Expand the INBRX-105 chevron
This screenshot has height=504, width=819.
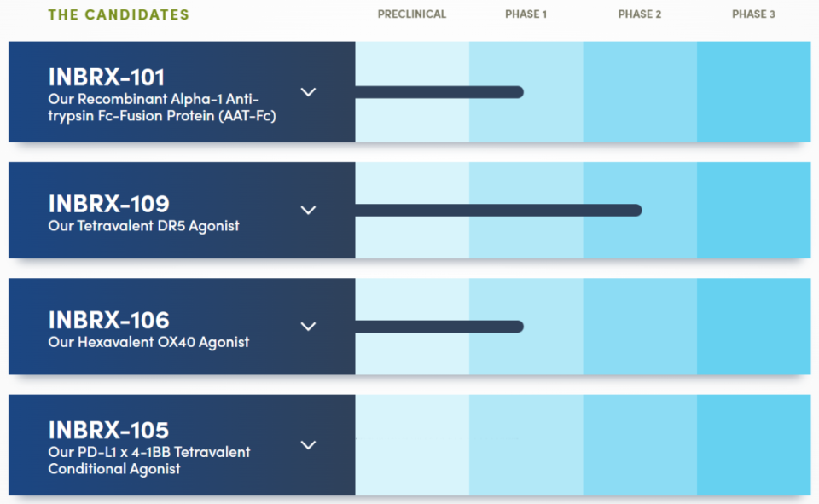pyautogui.click(x=309, y=444)
